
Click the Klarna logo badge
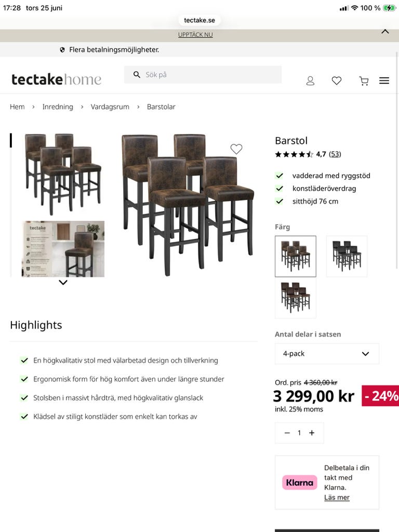(x=300, y=483)
